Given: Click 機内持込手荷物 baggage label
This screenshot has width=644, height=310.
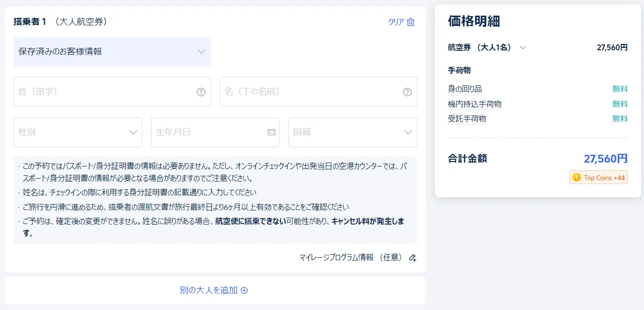Looking at the screenshot, I should [x=474, y=104].
